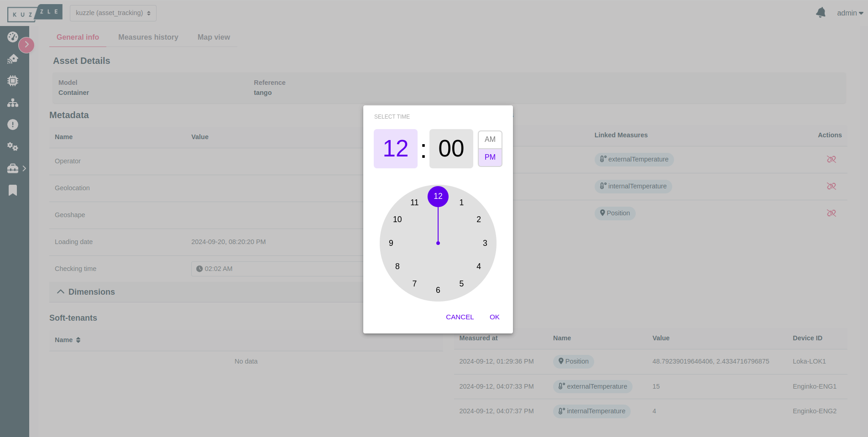Screen dimensions: 868x437
Task: Confirm the selected time with OK
Action: pos(494,317)
